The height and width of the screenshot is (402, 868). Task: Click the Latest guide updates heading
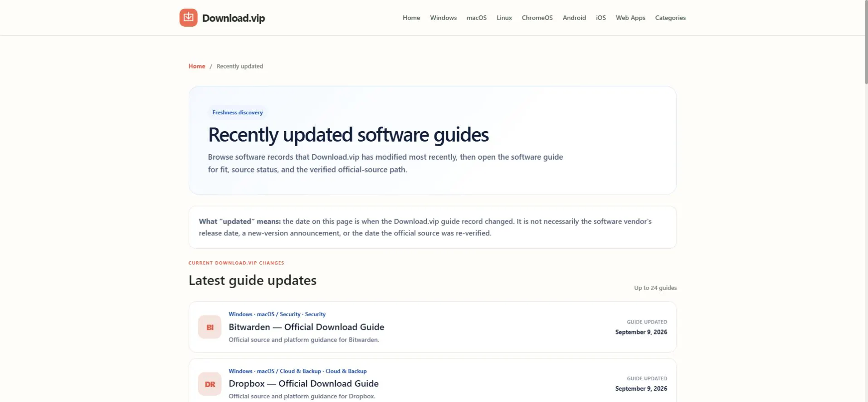pyautogui.click(x=253, y=280)
